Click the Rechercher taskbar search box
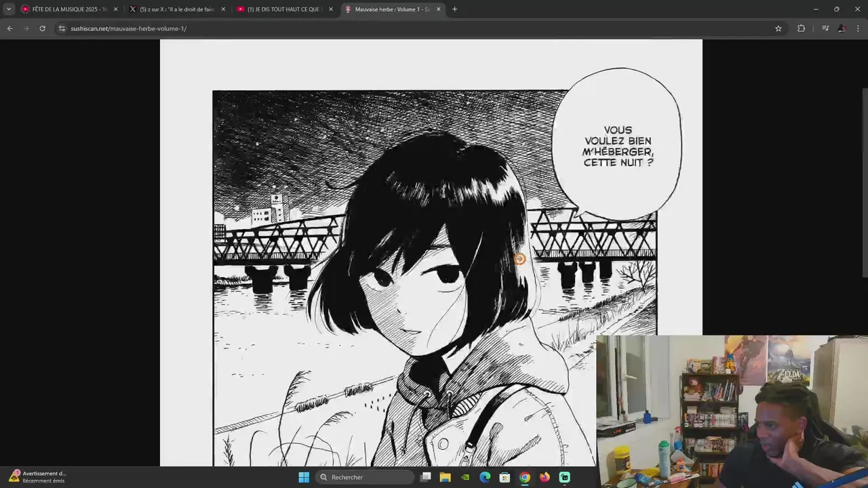Viewport: 868px width, 488px height. [x=365, y=477]
